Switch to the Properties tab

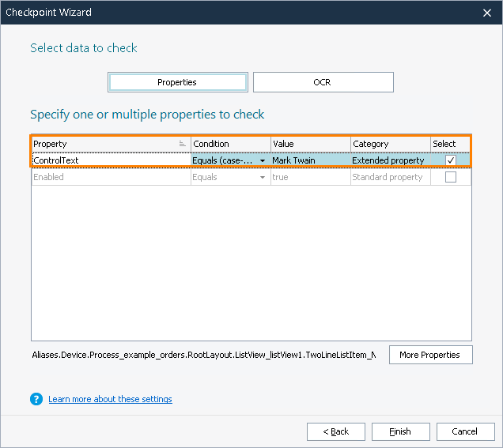point(177,82)
